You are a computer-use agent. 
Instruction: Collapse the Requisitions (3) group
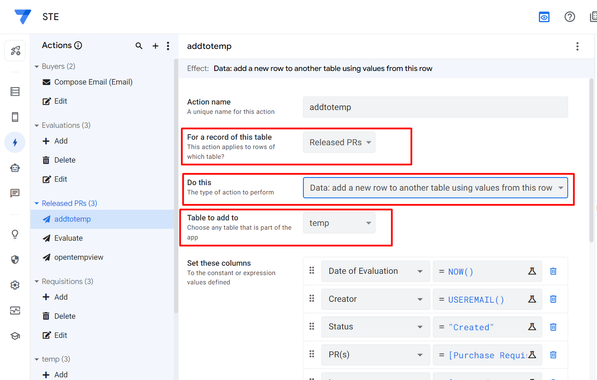[x=37, y=281]
